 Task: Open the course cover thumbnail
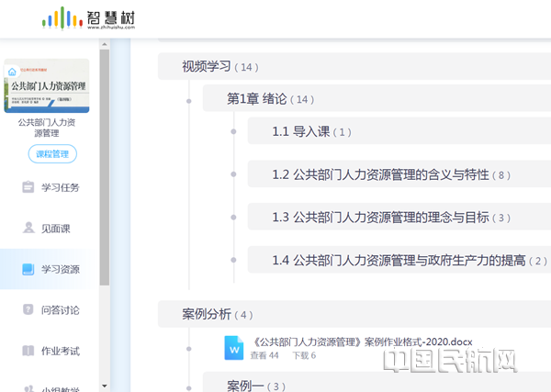47,86
